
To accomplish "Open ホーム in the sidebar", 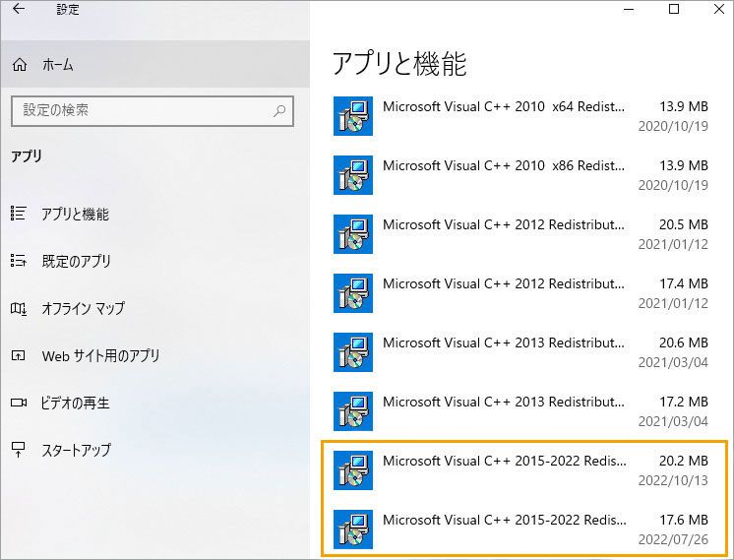I will (x=154, y=64).
